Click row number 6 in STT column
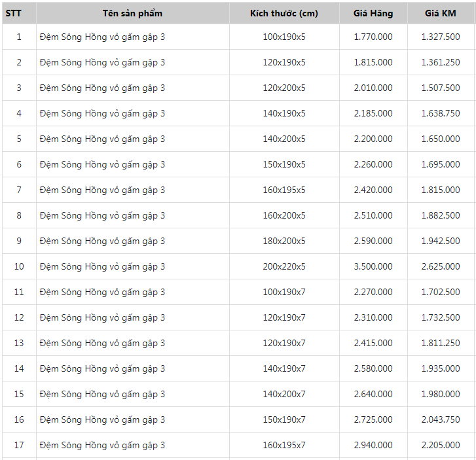 coord(18,164)
